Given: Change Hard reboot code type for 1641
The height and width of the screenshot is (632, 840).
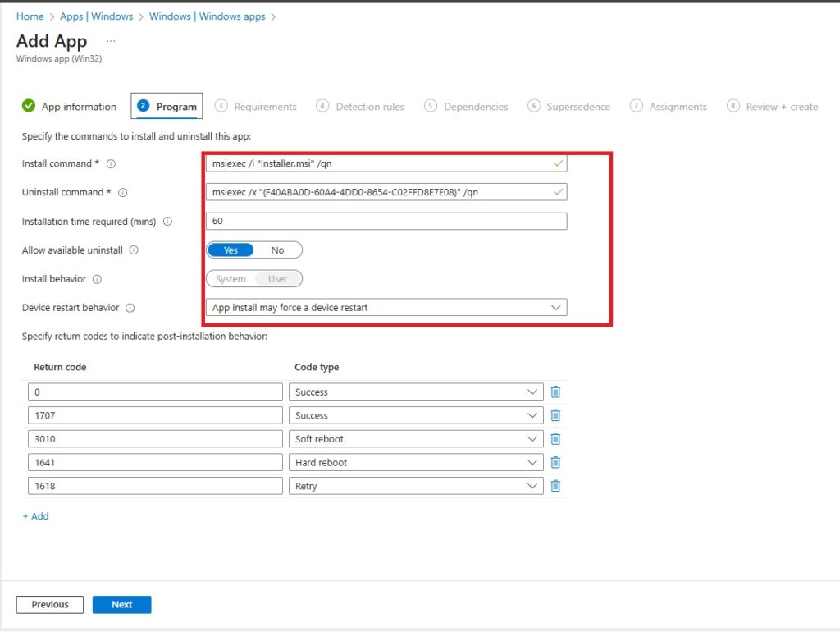Looking at the screenshot, I should coord(416,462).
